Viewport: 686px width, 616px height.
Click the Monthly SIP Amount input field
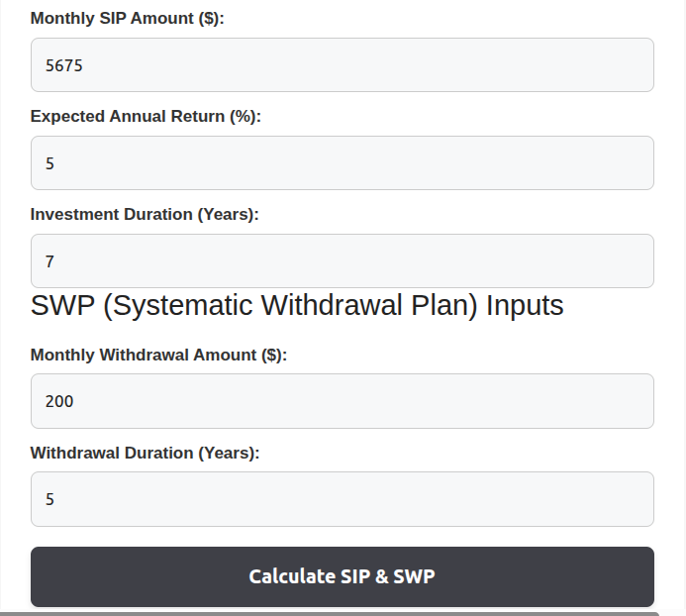pyautogui.click(x=342, y=65)
